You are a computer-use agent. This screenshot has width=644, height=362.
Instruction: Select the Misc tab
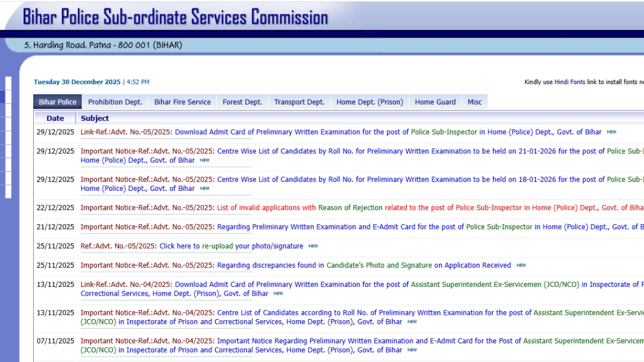pyautogui.click(x=474, y=102)
